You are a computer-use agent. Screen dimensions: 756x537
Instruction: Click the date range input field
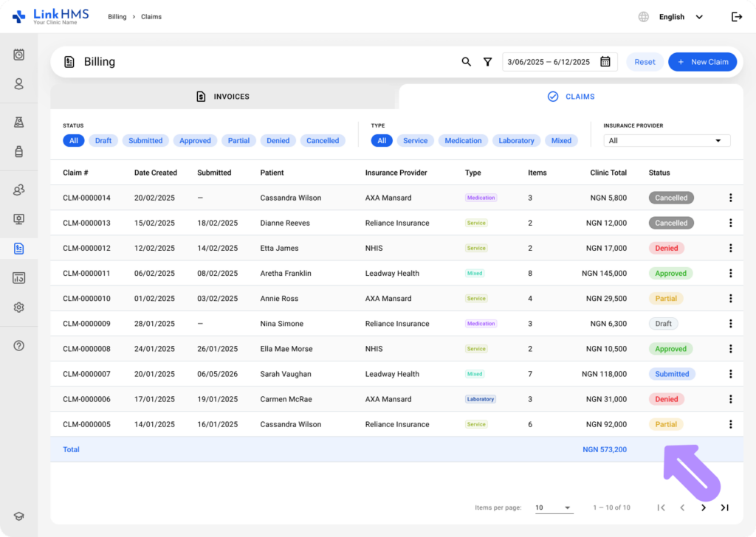point(560,62)
